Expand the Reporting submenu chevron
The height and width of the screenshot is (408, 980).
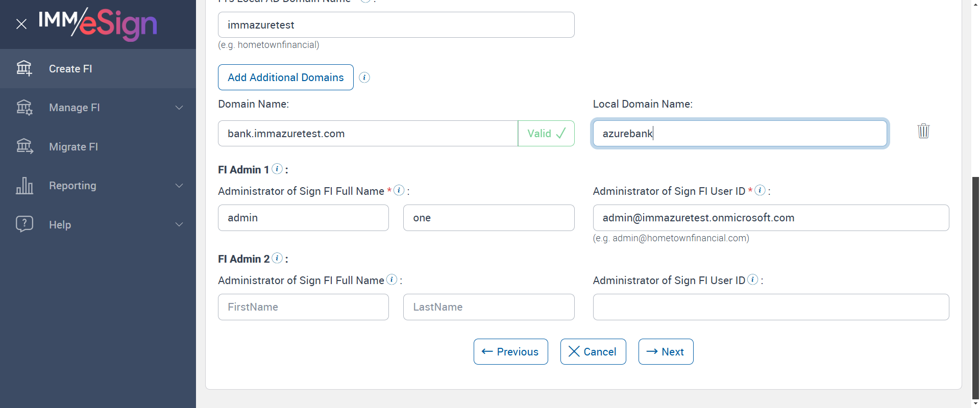tap(179, 186)
